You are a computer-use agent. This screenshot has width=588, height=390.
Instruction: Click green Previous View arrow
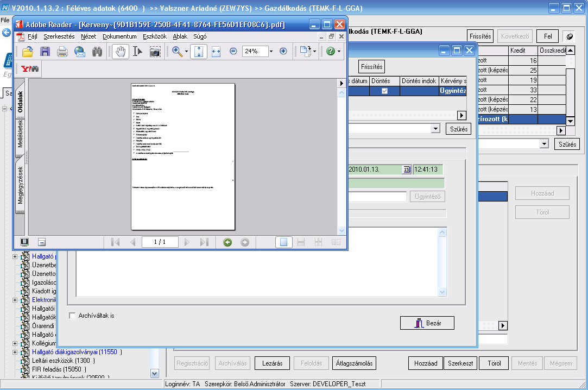click(x=227, y=242)
